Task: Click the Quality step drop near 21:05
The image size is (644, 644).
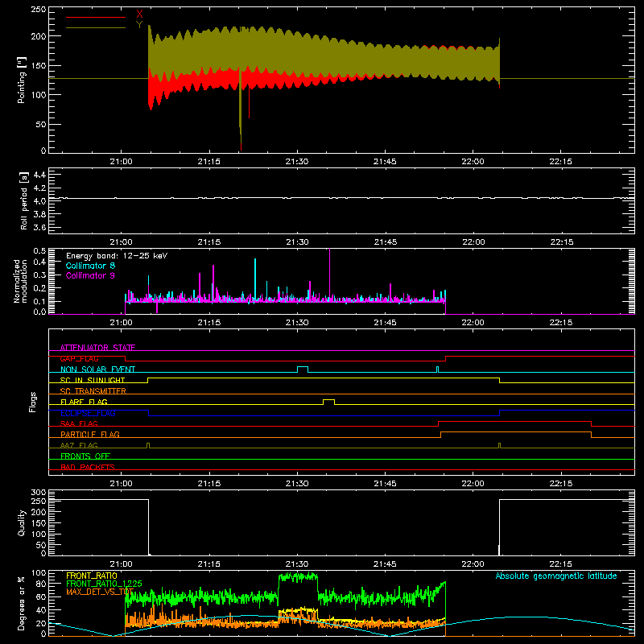Action: click(x=148, y=527)
